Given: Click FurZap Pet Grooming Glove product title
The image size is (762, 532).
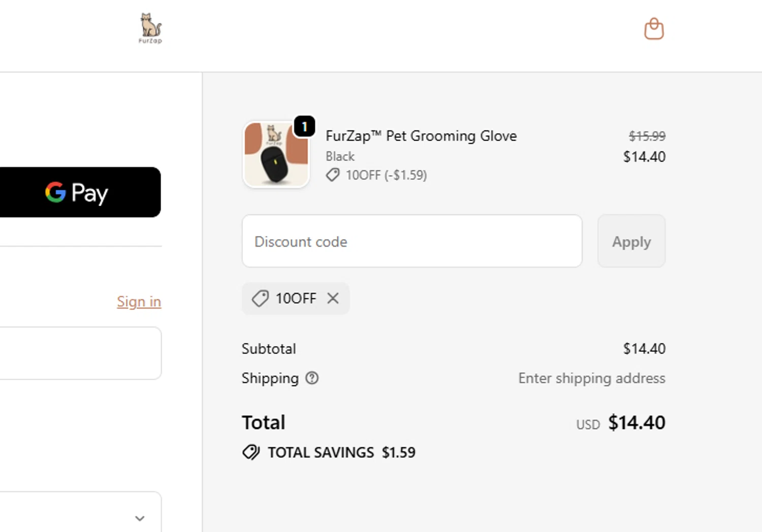Looking at the screenshot, I should pos(421,136).
